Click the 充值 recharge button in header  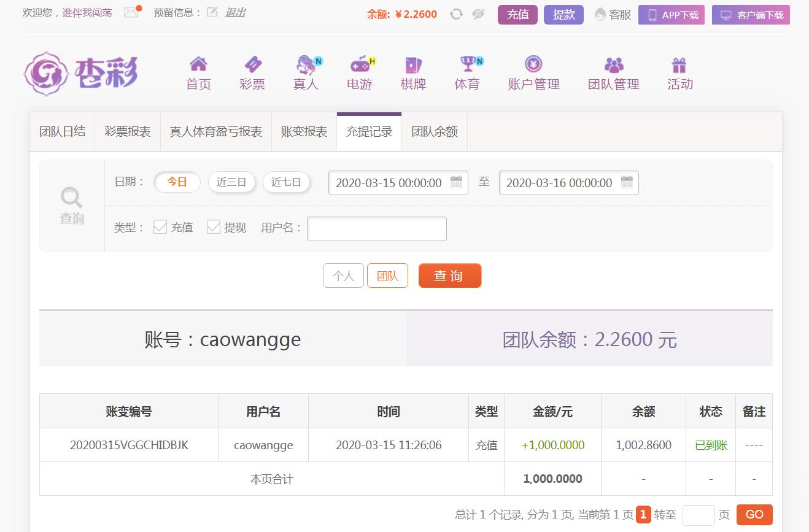pyautogui.click(x=517, y=15)
